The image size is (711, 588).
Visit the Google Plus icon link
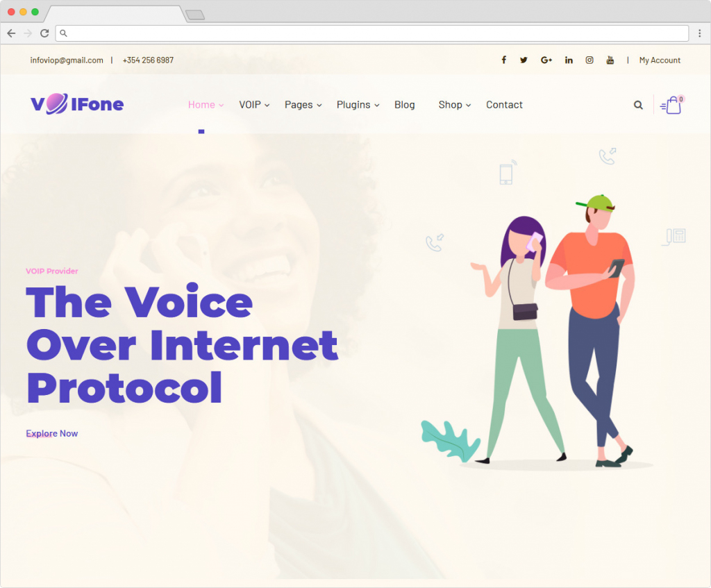(546, 60)
